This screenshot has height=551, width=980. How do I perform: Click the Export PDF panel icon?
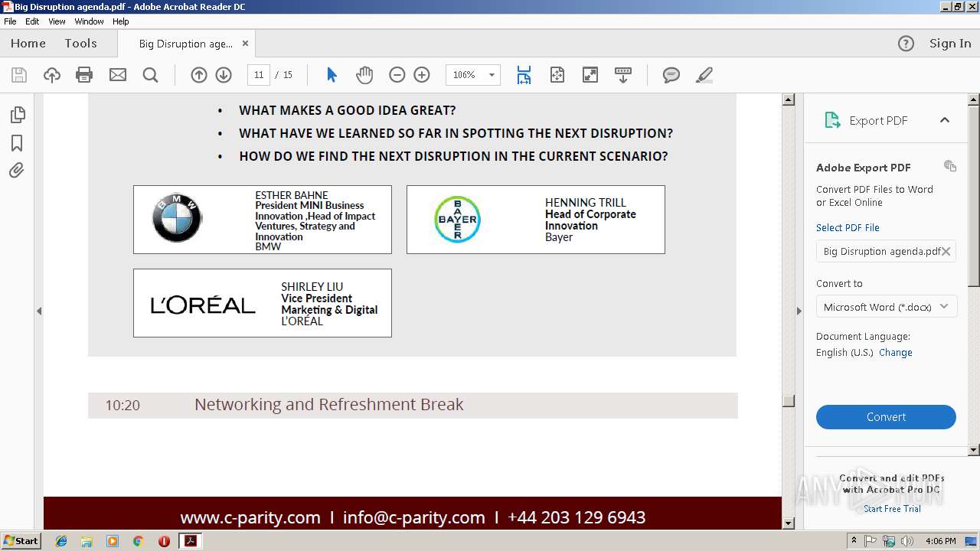(832, 120)
